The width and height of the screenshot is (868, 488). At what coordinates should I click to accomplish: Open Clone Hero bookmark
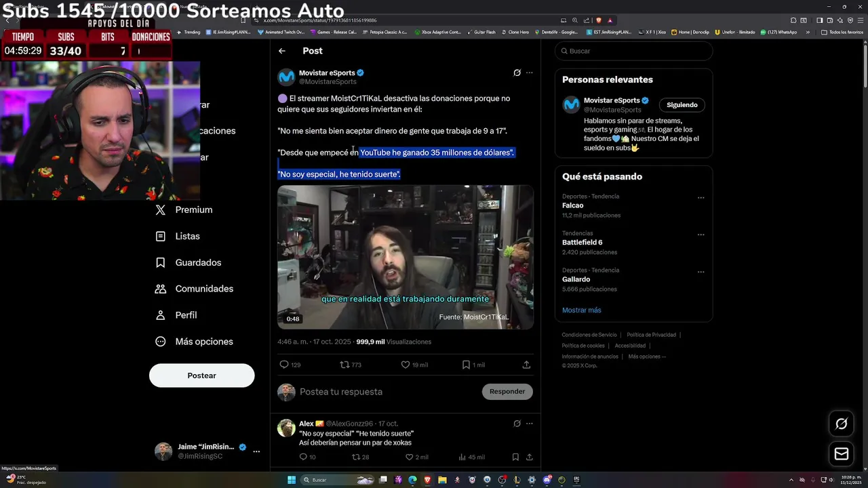(515, 32)
